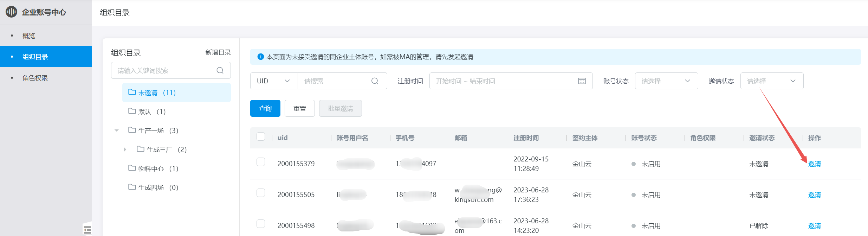This screenshot has width=868, height=236.
Task: Focus the 请搜索 UID input field
Action: (342, 81)
